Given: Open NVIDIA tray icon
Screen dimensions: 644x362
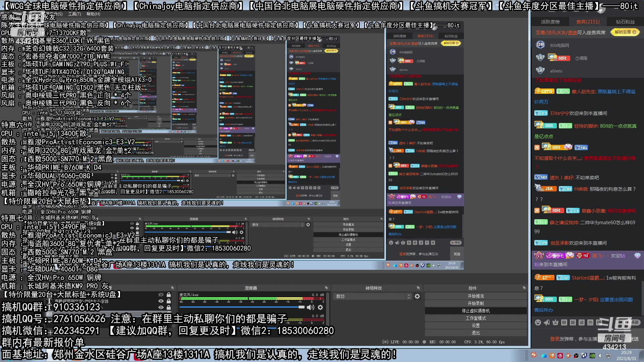Looking at the screenshot, I should pos(592,356).
